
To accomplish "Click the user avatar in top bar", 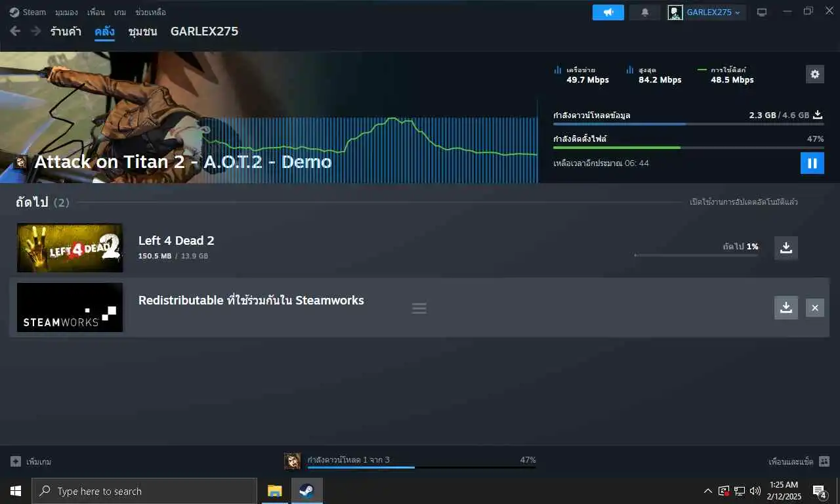I will pyautogui.click(x=675, y=12).
